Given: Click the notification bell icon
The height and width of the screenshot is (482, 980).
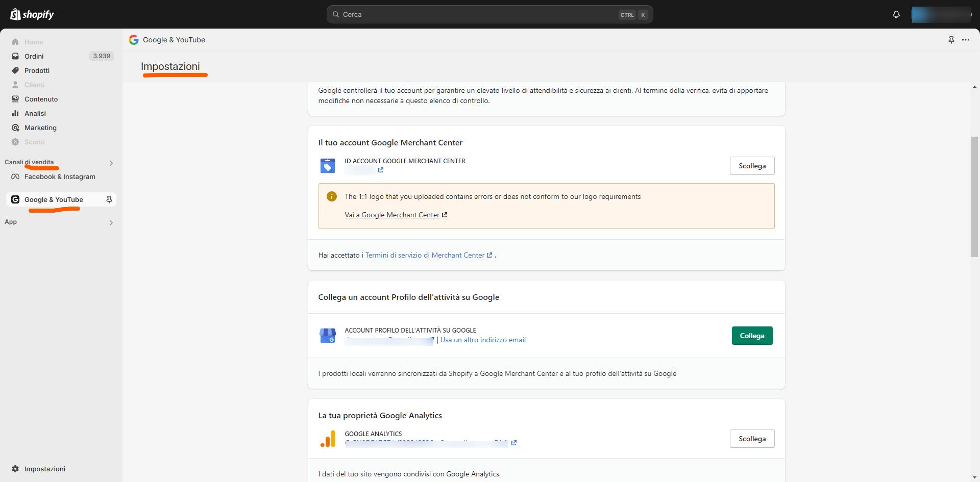Looking at the screenshot, I should pyautogui.click(x=896, y=14).
